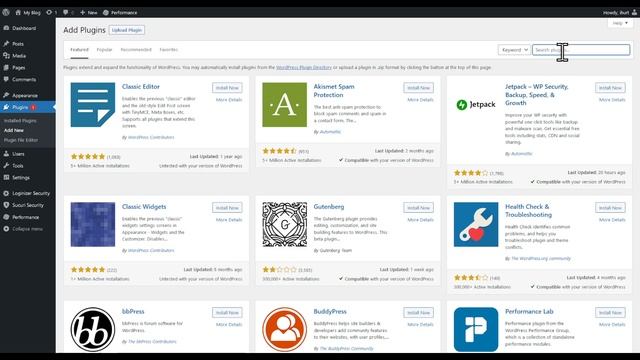Click the Classic Editor plugin icon
This screenshot has width=640, height=360.
93,104
